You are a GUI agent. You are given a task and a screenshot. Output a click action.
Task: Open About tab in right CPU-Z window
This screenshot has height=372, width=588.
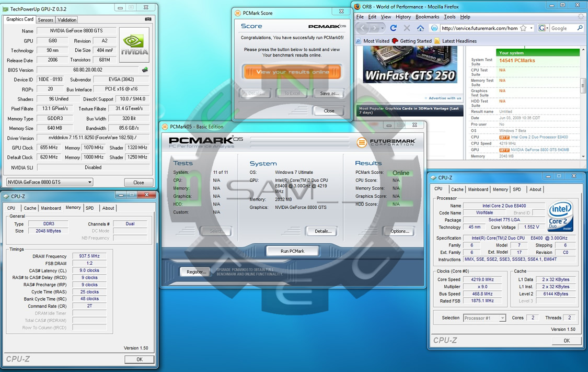pos(535,189)
